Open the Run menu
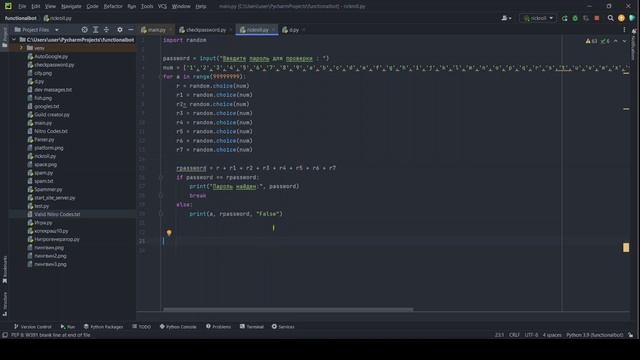The image size is (640, 360). (131, 6)
